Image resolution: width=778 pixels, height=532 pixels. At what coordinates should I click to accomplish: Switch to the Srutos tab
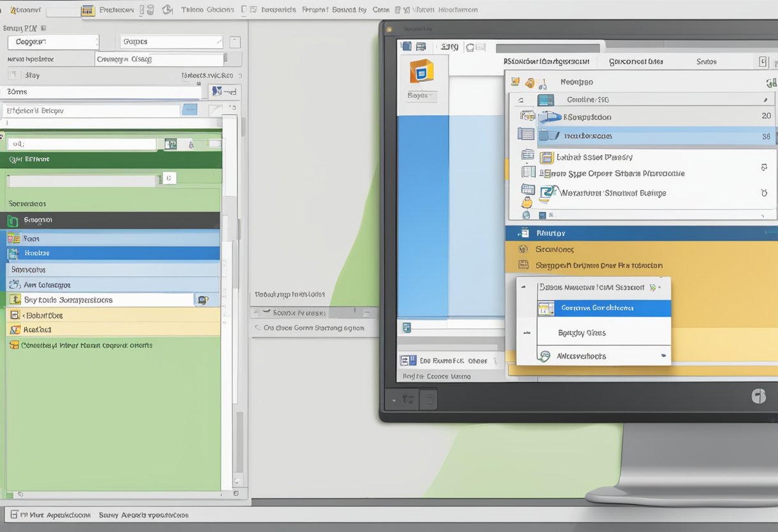[x=706, y=61]
